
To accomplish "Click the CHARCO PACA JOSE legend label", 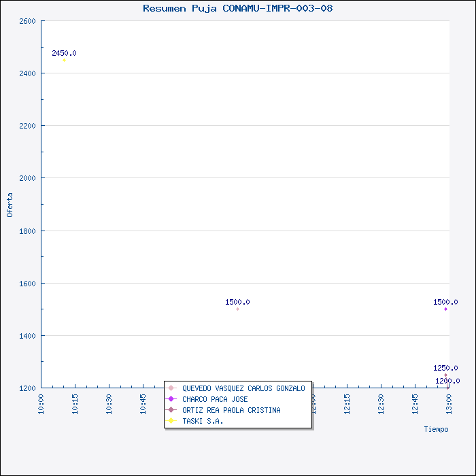I will click(215, 399).
